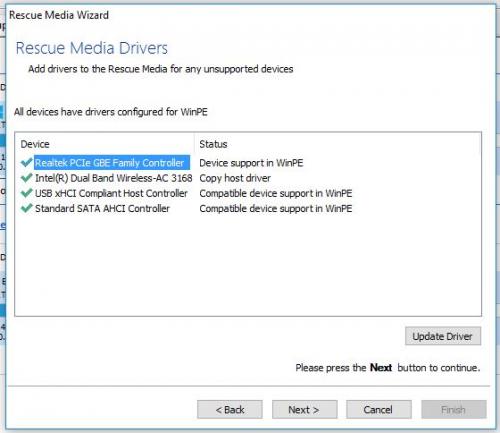Click the Standard SATA 'Compatible device support in WinPE' status
Screen dimensions: 500x433
[276, 209]
